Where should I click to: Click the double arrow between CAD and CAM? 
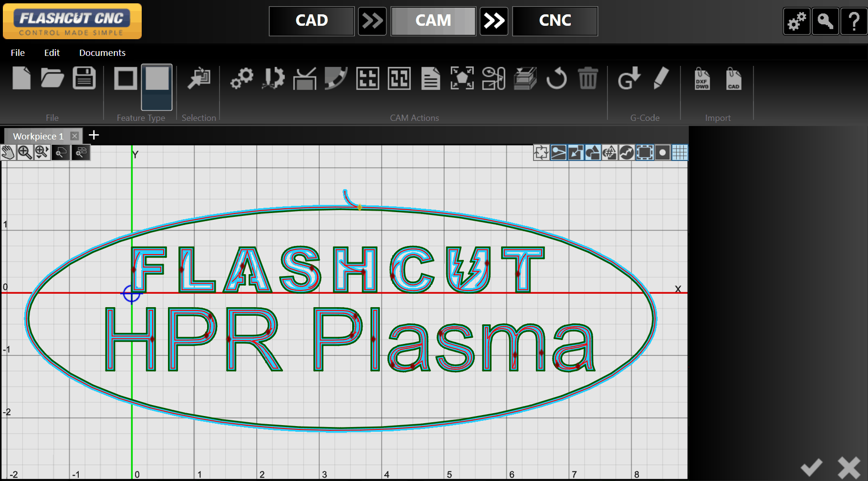(x=372, y=21)
